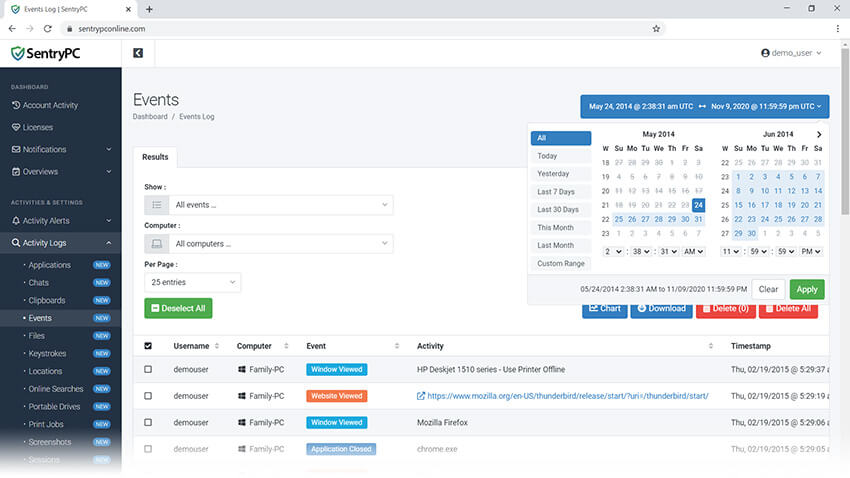Screen dimensions: 850x478
Task: Bookmark page with star icon
Action: click(x=656, y=29)
